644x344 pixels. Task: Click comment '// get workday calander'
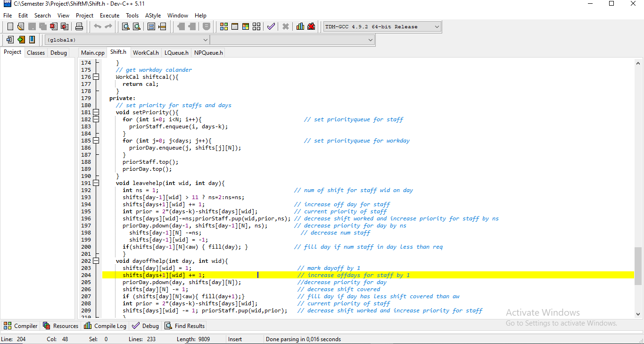point(154,70)
